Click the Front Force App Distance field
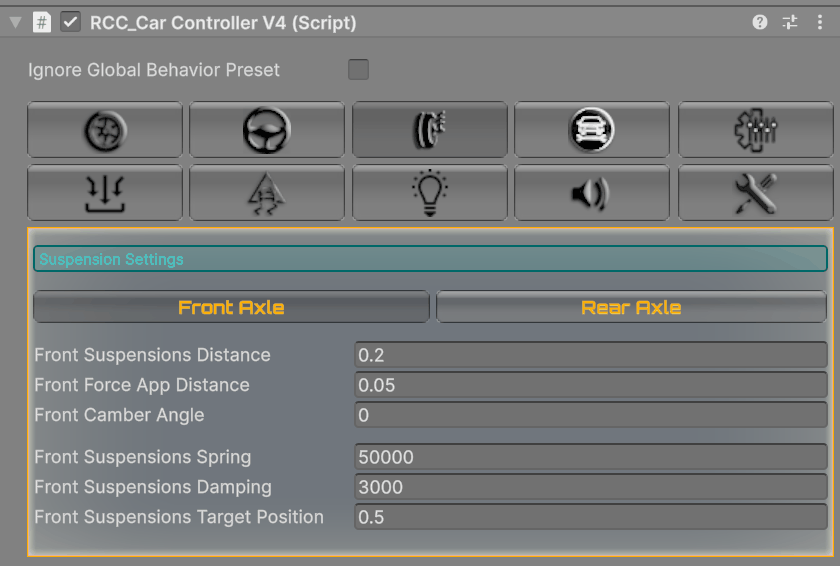The width and height of the screenshot is (840, 566). (591, 385)
